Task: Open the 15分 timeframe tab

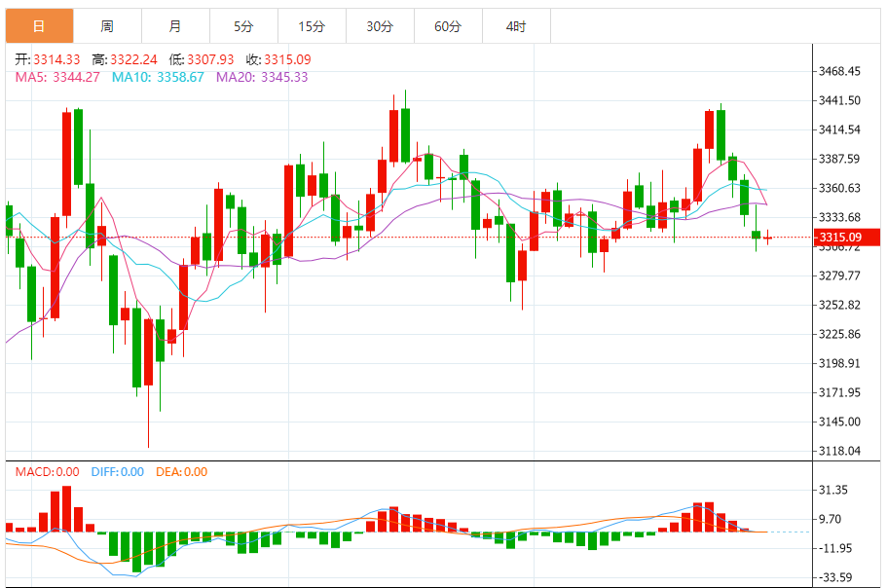Action: click(x=312, y=26)
